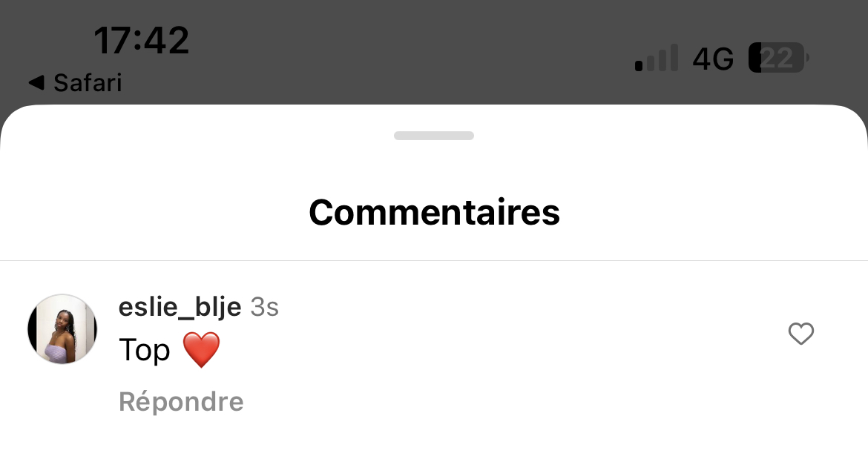
Task: Tap the Top comment text
Action: click(145, 350)
